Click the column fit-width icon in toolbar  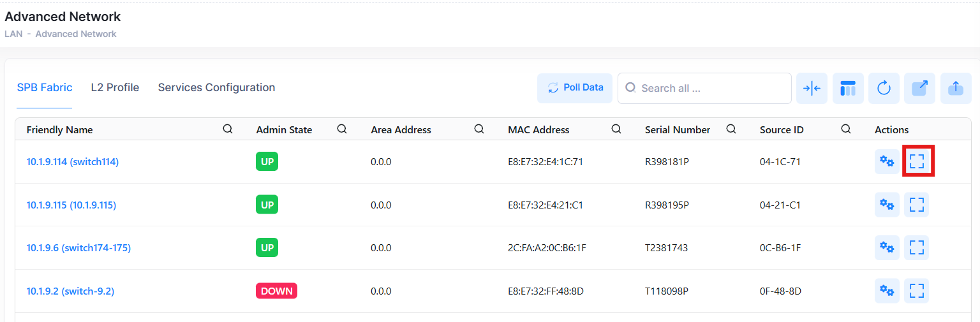(x=812, y=88)
